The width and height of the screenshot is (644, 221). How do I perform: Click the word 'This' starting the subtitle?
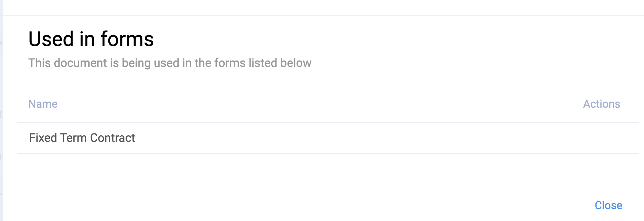click(x=40, y=63)
